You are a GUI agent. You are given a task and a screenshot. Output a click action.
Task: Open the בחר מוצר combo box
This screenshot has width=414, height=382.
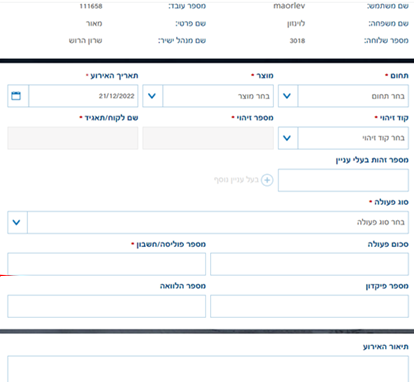tap(208, 96)
